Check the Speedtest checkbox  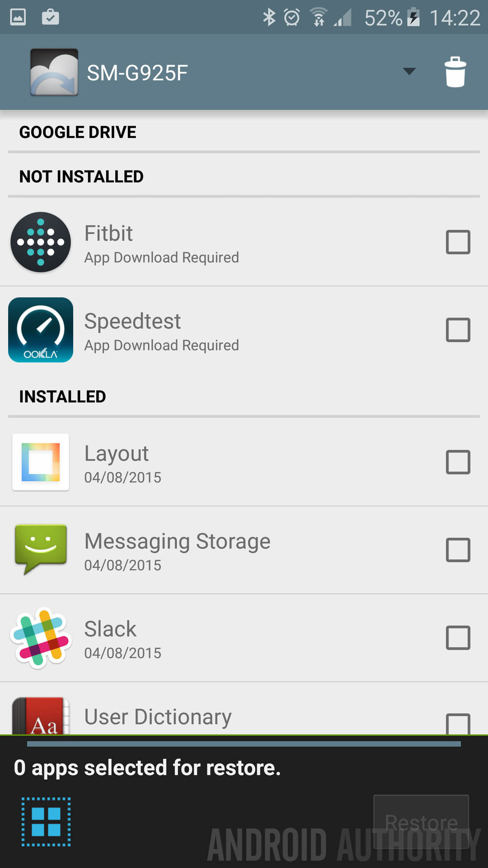coord(458,330)
